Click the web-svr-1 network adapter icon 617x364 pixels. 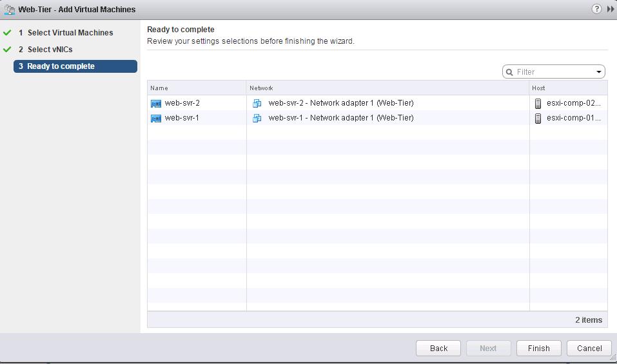(x=257, y=118)
